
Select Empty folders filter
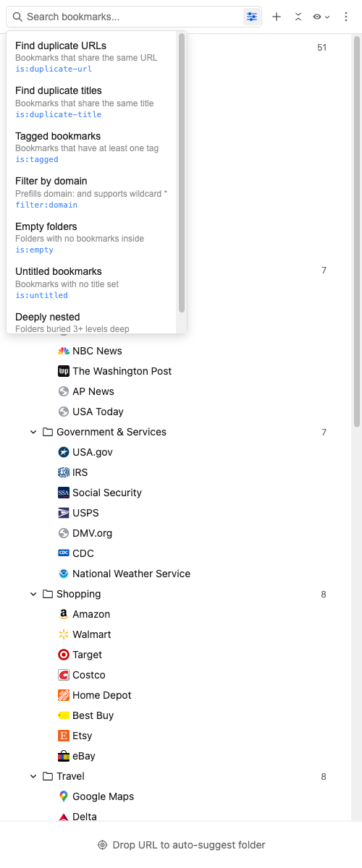pyautogui.click(x=92, y=238)
